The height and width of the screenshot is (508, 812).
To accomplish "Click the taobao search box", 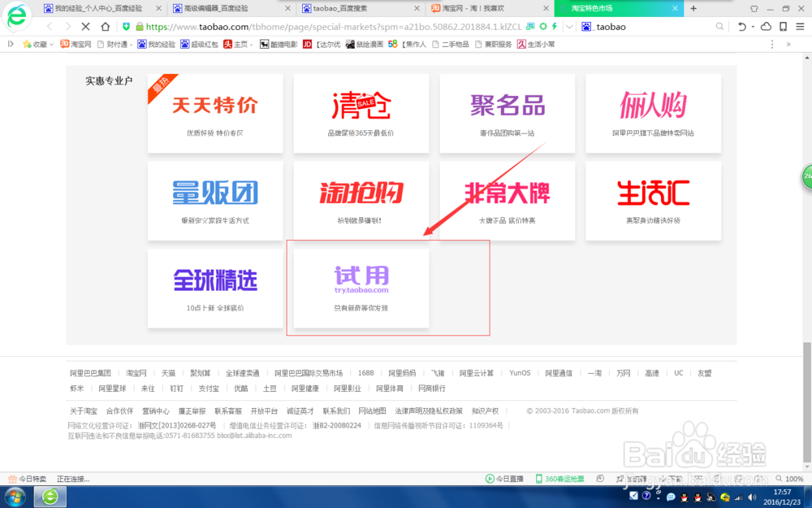I will point(654,27).
